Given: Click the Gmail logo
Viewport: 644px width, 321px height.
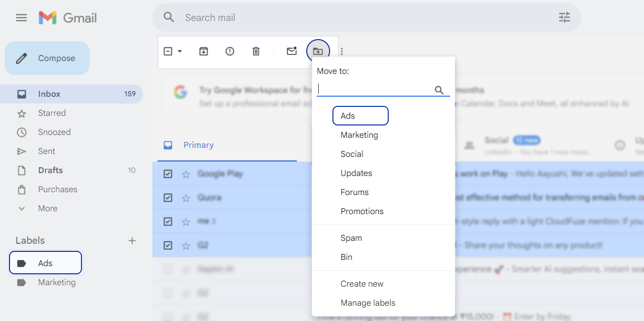Looking at the screenshot, I should [67, 17].
